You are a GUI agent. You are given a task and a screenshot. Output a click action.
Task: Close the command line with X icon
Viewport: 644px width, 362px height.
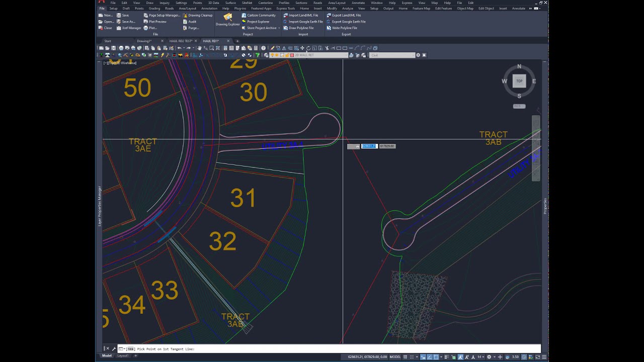(107, 348)
